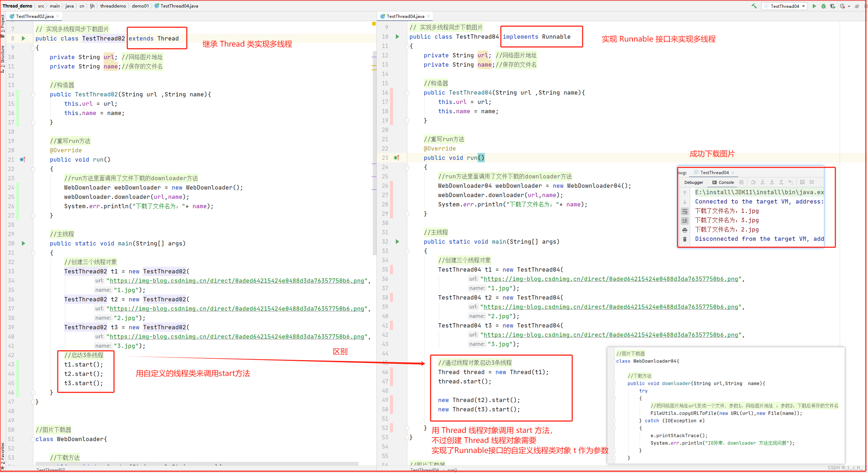Run TestThread04 with the green play button

pyautogui.click(x=814, y=6)
